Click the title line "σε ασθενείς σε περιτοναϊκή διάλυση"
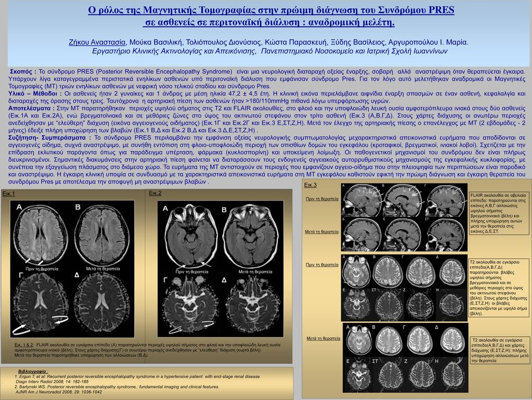 tap(269, 22)
